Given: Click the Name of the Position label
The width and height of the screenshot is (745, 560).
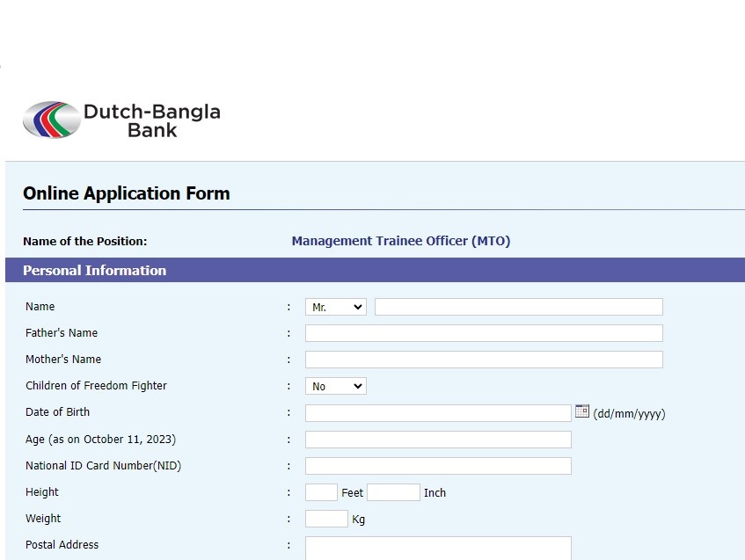Looking at the screenshot, I should [84, 240].
